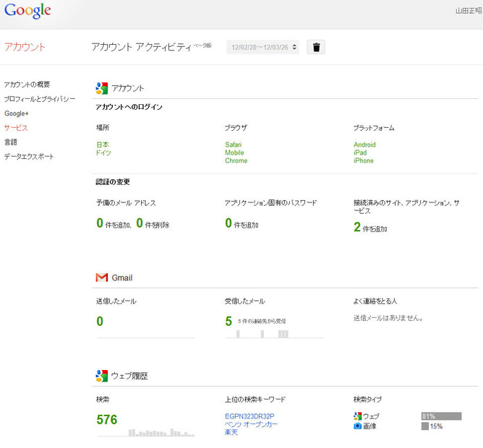Click アプリケーション固有のパスワード label
The height and width of the screenshot is (448, 483).
270,202
